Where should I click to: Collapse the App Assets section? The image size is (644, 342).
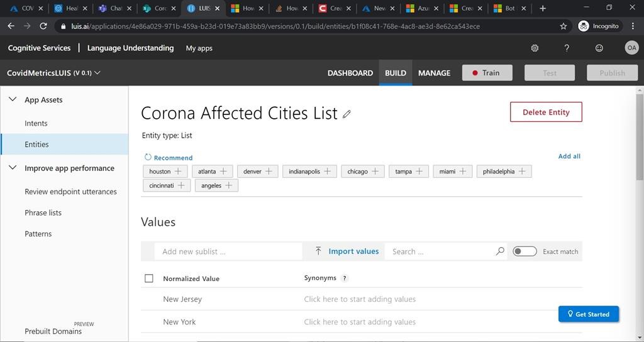(13, 99)
